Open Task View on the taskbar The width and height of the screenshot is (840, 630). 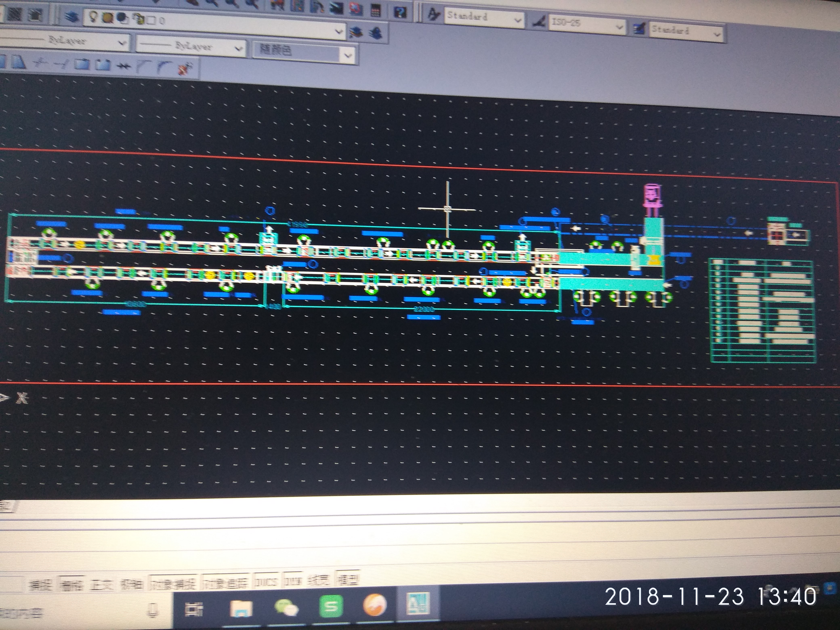click(194, 609)
